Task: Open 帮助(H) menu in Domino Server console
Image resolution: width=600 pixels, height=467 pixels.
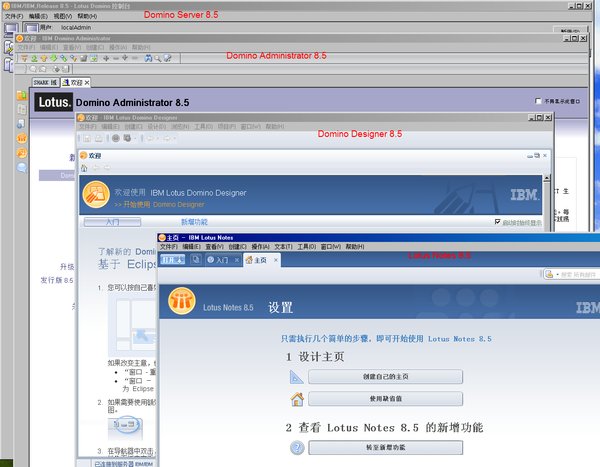Action: click(x=87, y=16)
